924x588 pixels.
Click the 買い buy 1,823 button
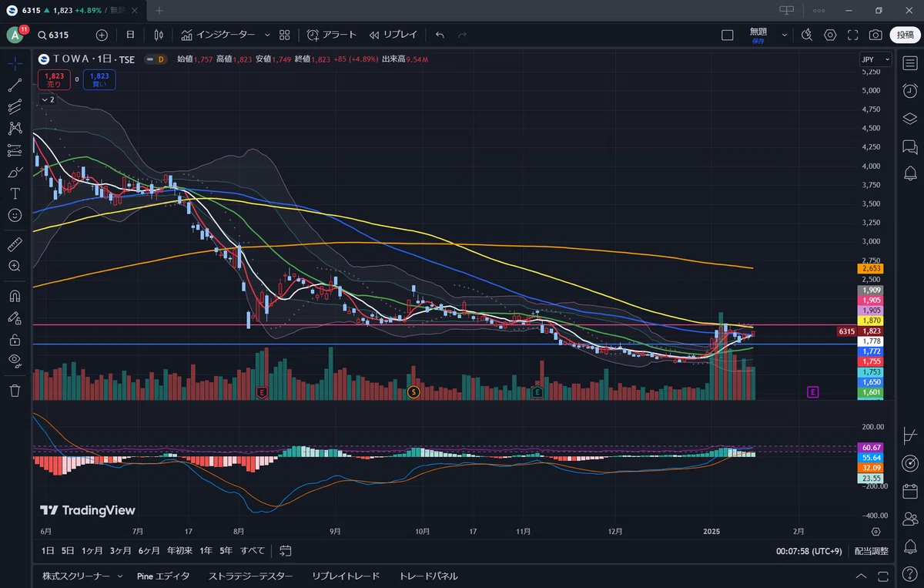tap(99, 79)
